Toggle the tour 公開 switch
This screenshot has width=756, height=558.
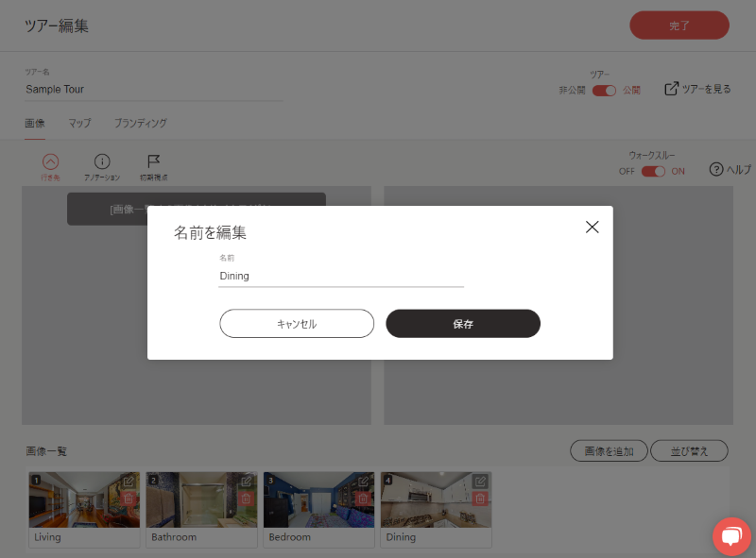point(604,91)
